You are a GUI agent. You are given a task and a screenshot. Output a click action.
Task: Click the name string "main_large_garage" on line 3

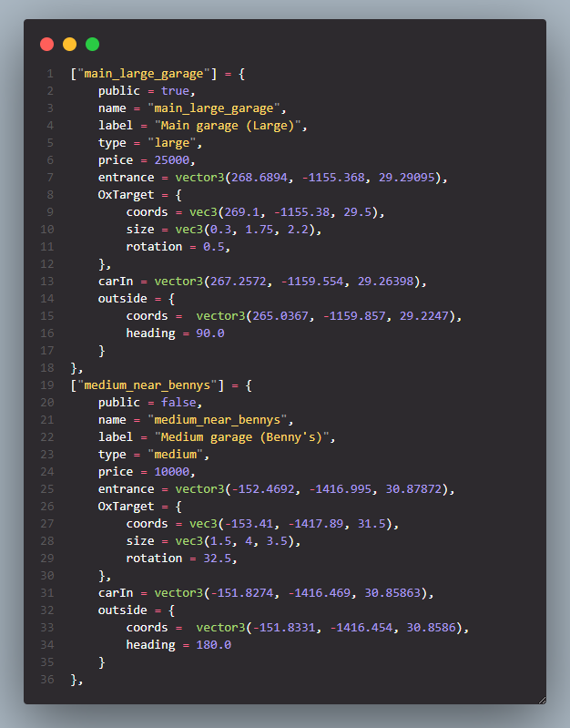213,108
